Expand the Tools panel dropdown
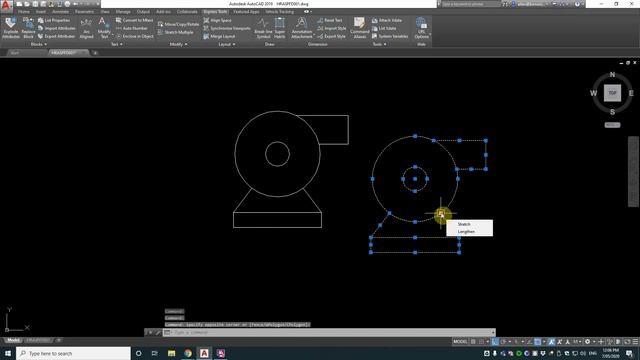The width and height of the screenshot is (640, 360). tap(379, 44)
